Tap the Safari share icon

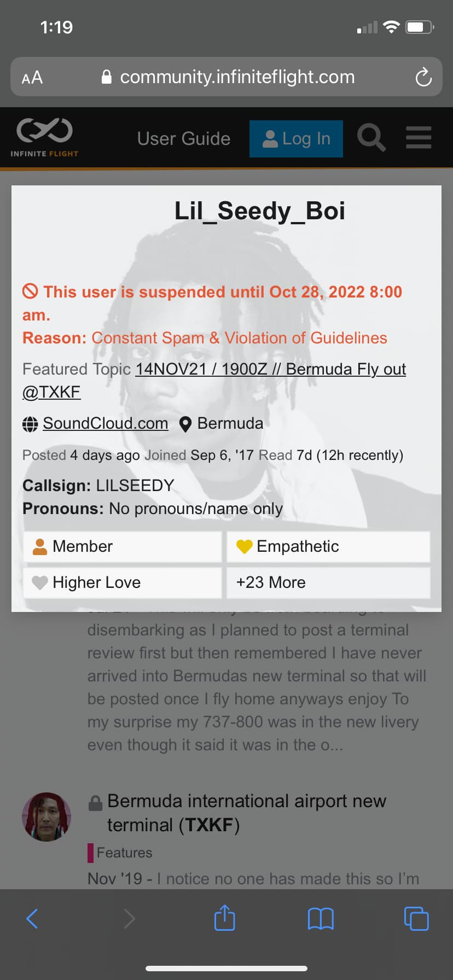coord(224,918)
